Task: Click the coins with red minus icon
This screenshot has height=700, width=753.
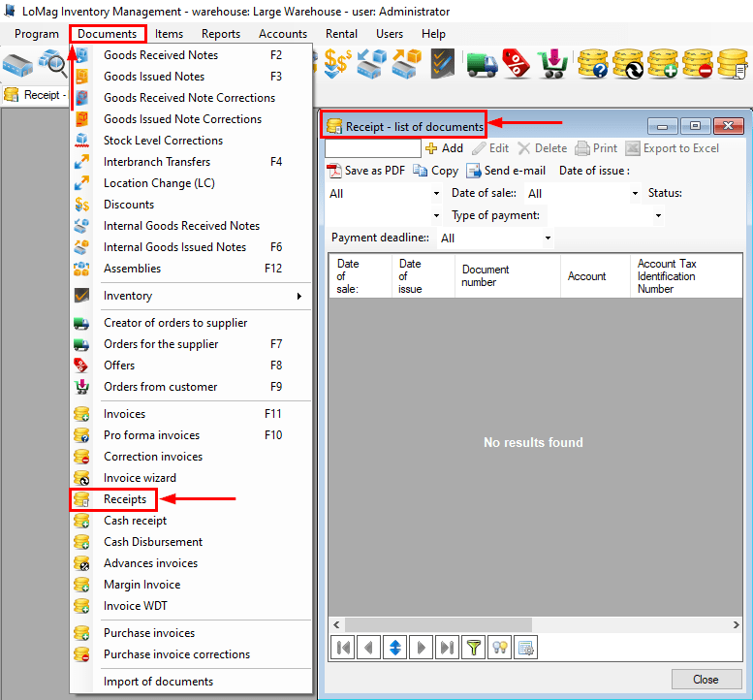Action: (x=698, y=63)
